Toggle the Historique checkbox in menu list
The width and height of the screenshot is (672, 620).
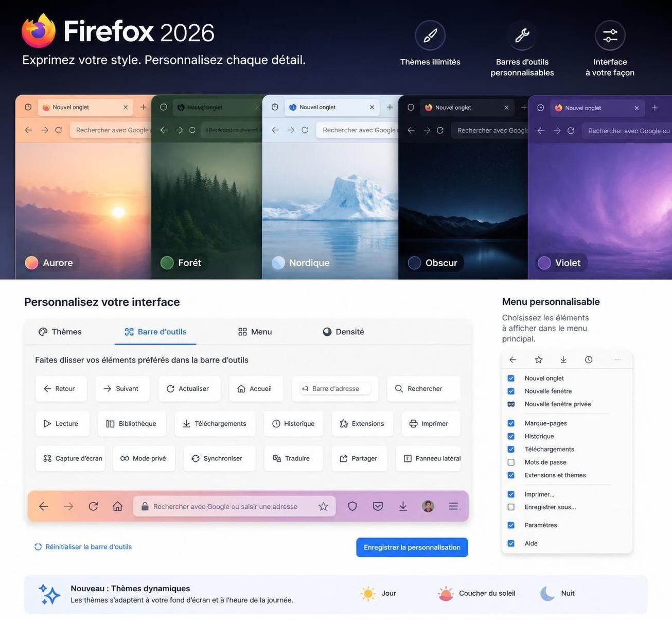click(x=511, y=436)
